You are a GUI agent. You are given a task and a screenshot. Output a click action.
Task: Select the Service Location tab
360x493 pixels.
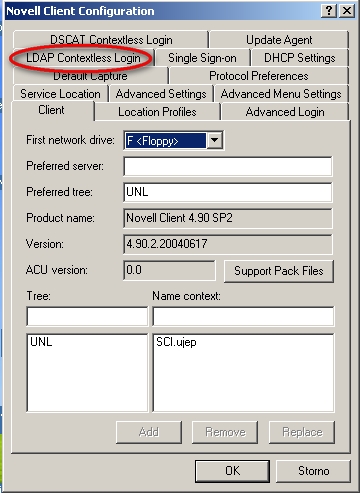coord(60,94)
